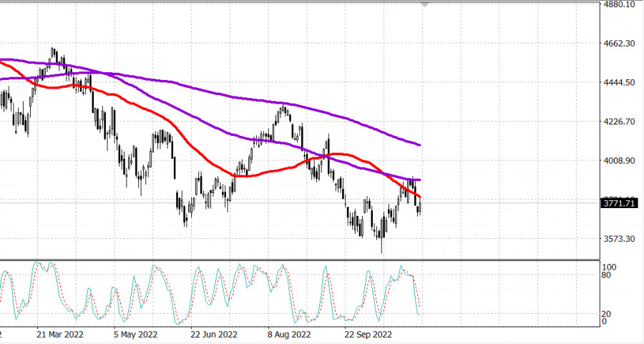Click the 22 Sep 2022 date label
This screenshot has height=344, width=644.
[x=369, y=334]
